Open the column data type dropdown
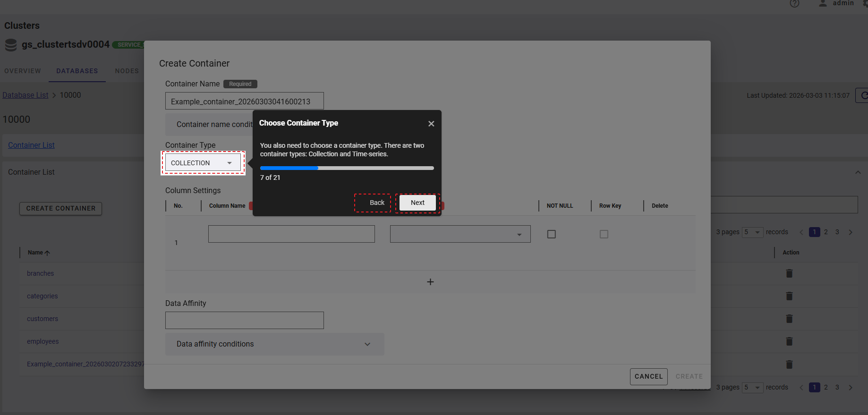 [460, 234]
